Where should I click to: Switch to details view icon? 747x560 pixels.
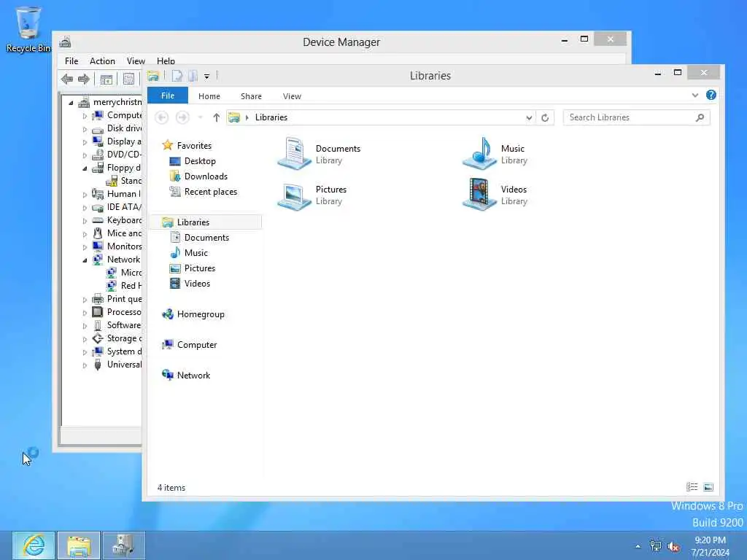coord(692,486)
